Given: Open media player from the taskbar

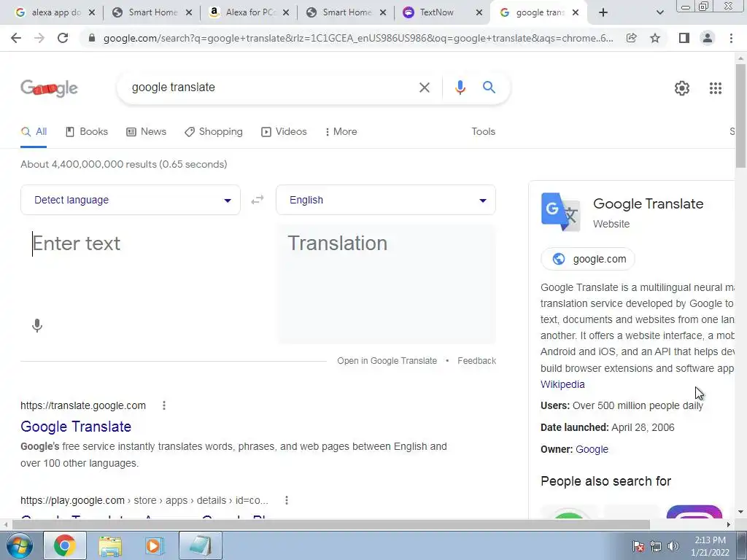Looking at the screenshot, I should click(x=155, y=545).
